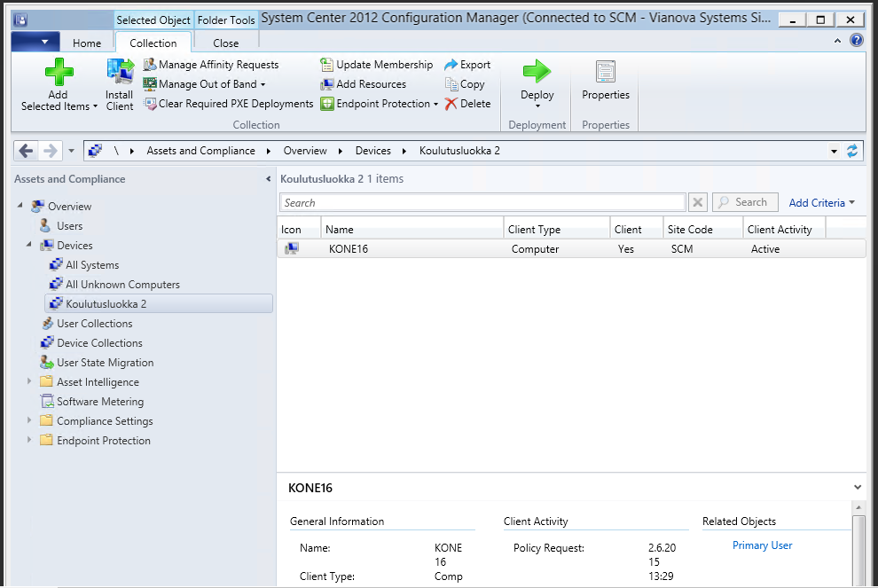Expand the Asset Intelligence folder
The height and width of the screenshot is (588, 878).
coord(29,381)
